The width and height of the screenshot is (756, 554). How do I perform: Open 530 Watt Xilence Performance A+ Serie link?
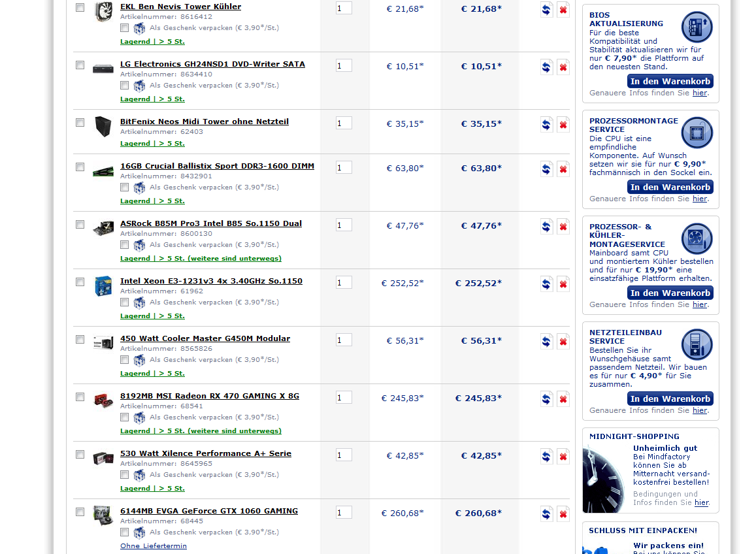[x=206, y=453]
